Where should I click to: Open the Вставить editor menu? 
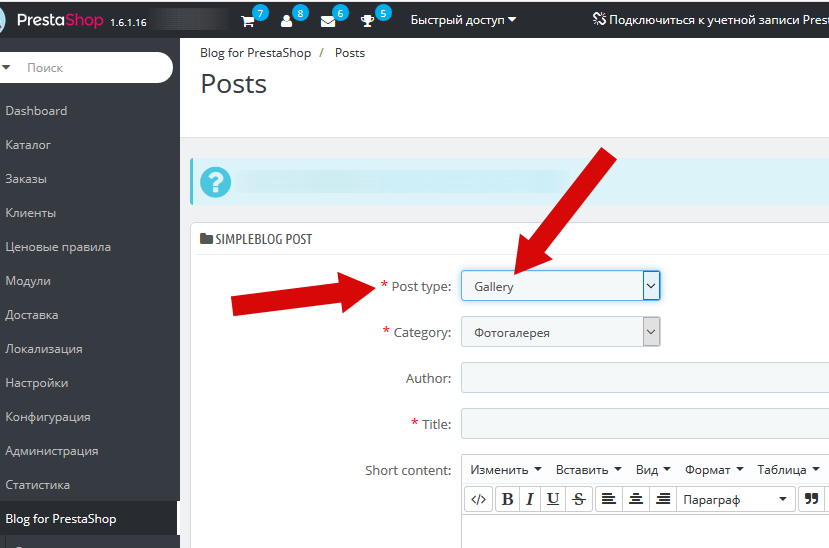[588, 470]
